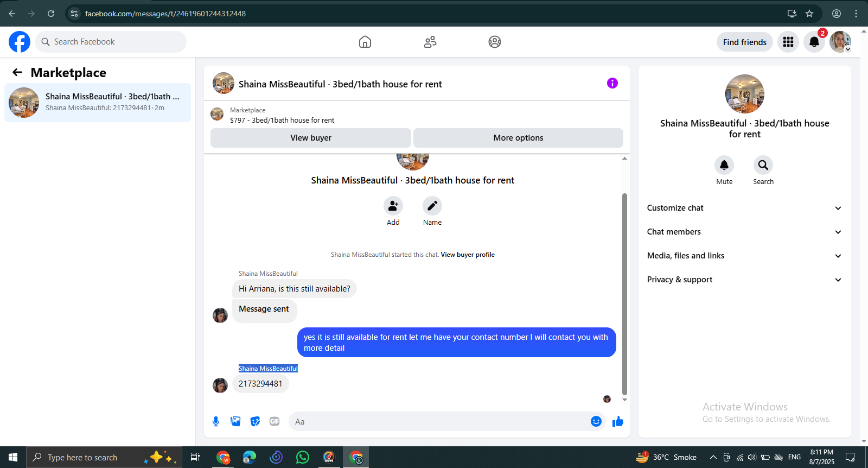
Task: Open browser profile icon in toolbar
Action: pyautogui.click(x=837, y=14)
